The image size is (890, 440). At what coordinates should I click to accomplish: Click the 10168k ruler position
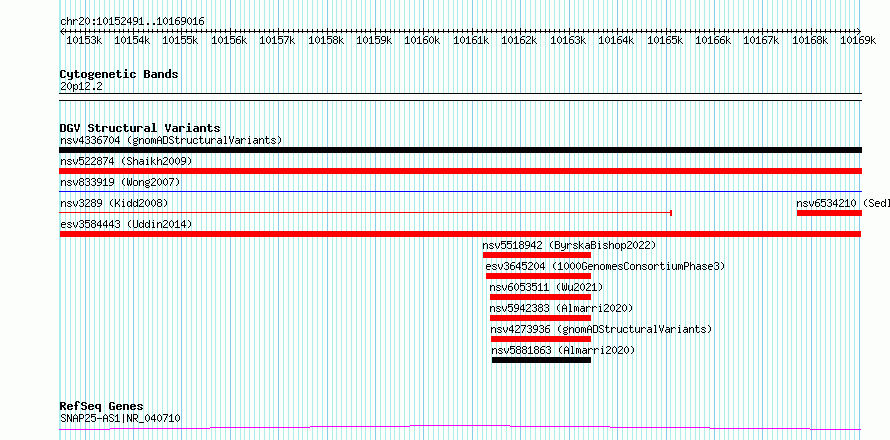coord(811,40)
